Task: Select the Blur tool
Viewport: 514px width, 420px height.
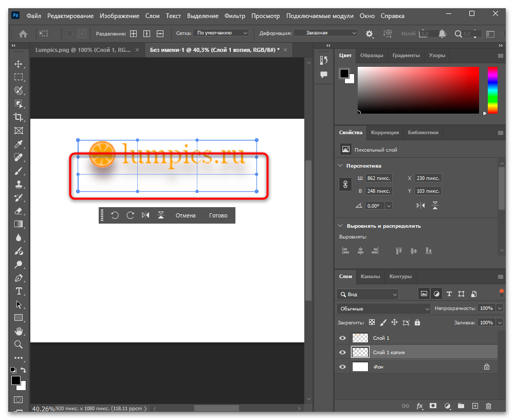Action: (19, 238)
